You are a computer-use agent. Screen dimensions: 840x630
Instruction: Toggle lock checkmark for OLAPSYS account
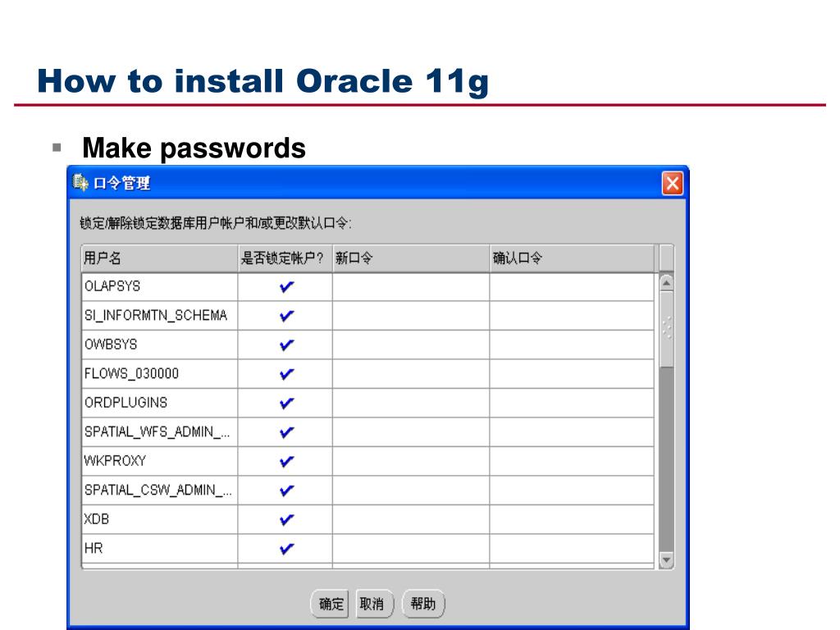(x=286, y=287)
